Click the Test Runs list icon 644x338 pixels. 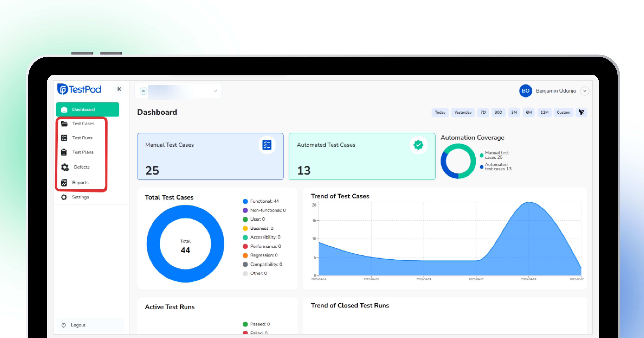(x=64, y=138)
